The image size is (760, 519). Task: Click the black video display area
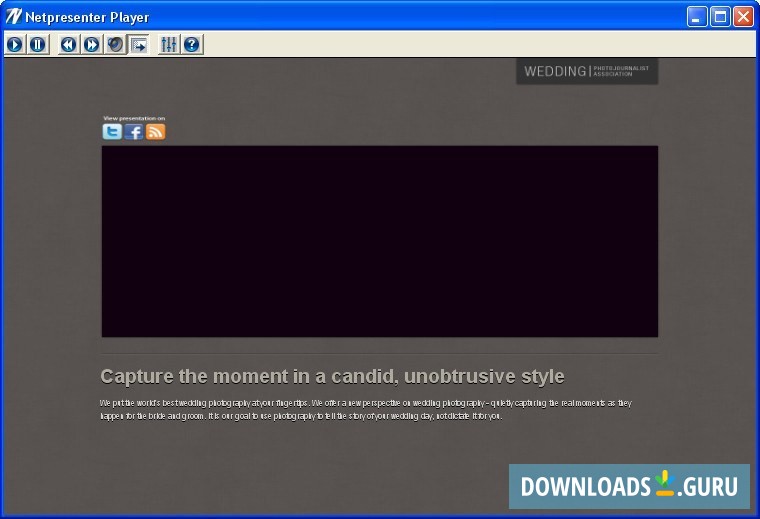coord(380,241)
